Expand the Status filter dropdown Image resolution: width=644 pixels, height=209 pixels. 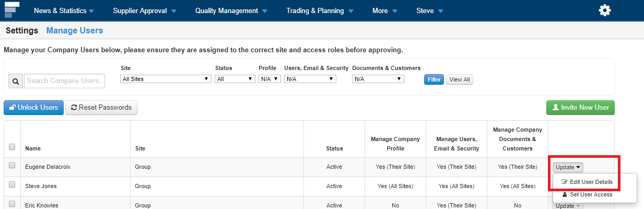pos(235,79)
